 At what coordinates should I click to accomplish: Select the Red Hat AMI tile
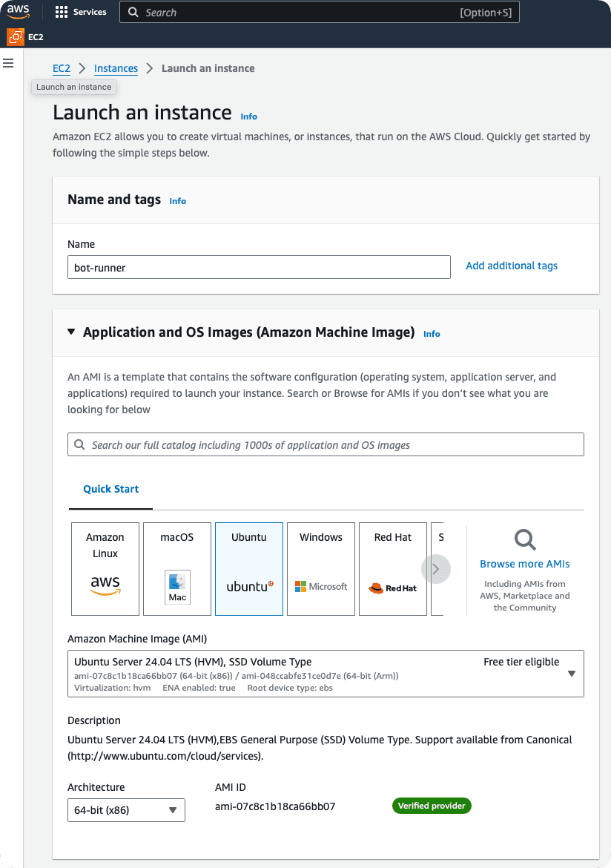click(x=392, y=568)
